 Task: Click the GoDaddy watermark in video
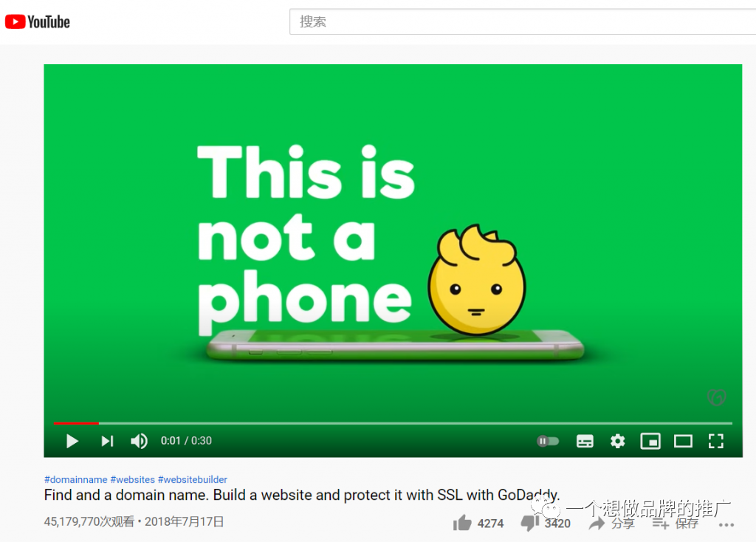click(x=716, y=397)
